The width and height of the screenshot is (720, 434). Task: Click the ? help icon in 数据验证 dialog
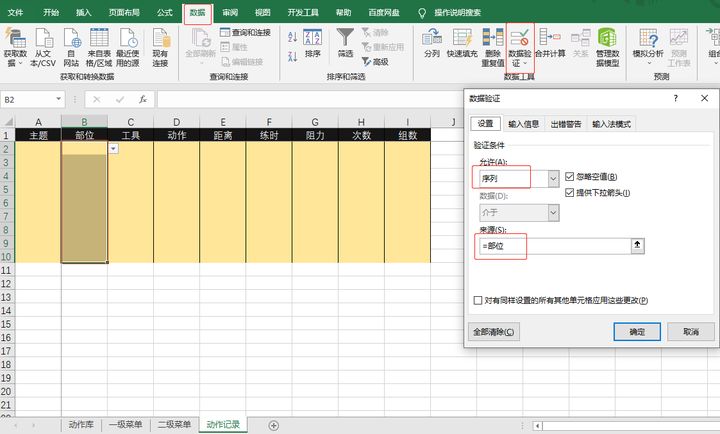(x=675, y=98)
